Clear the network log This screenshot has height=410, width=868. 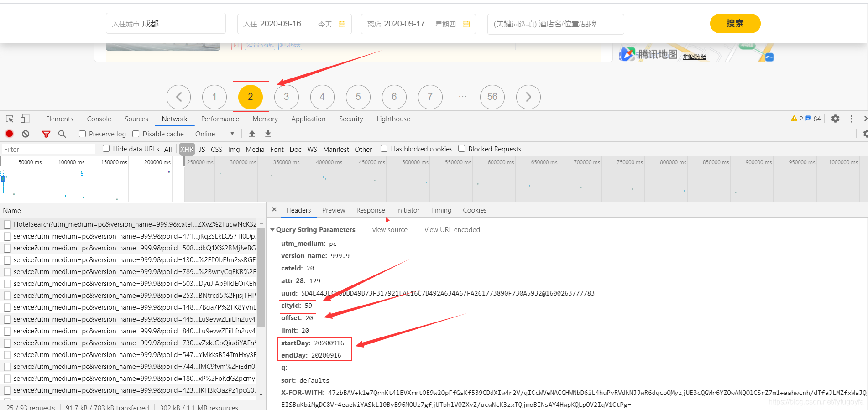pos(26,134)
